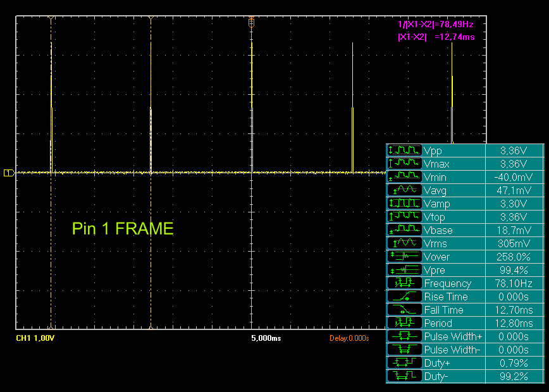Click the Pulse Width- icon
549x392 pixels.
[404, 350]
